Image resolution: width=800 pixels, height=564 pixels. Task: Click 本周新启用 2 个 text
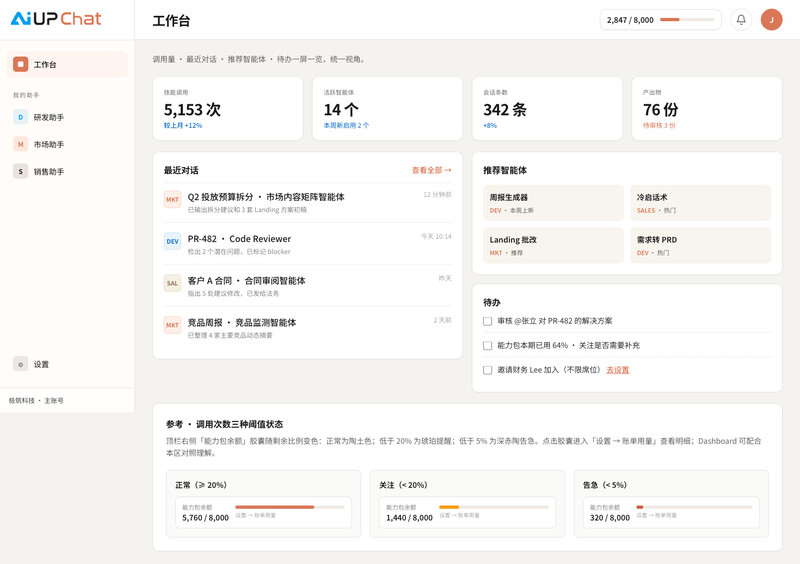pyautogui.click(x=346, y=126)
